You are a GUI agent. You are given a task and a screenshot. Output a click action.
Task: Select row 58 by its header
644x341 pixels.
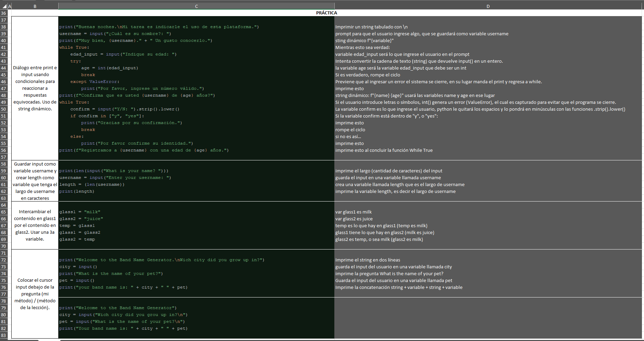point(4,164)
